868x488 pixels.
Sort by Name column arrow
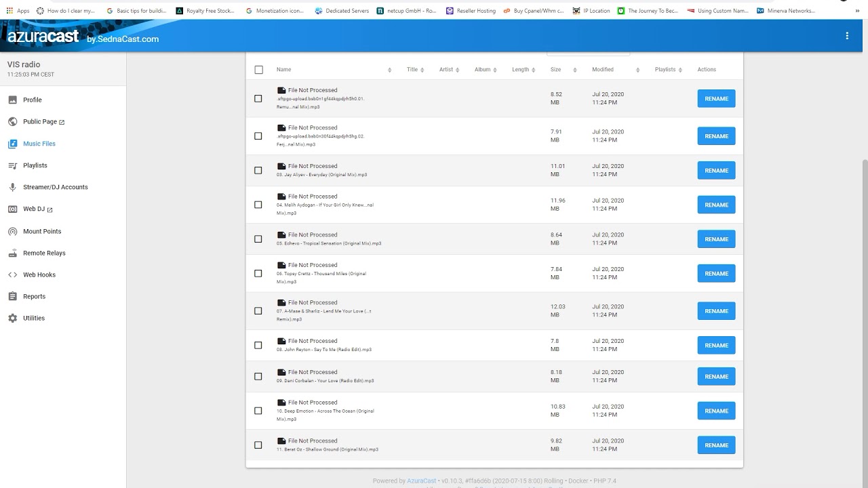tap(389, 70)
